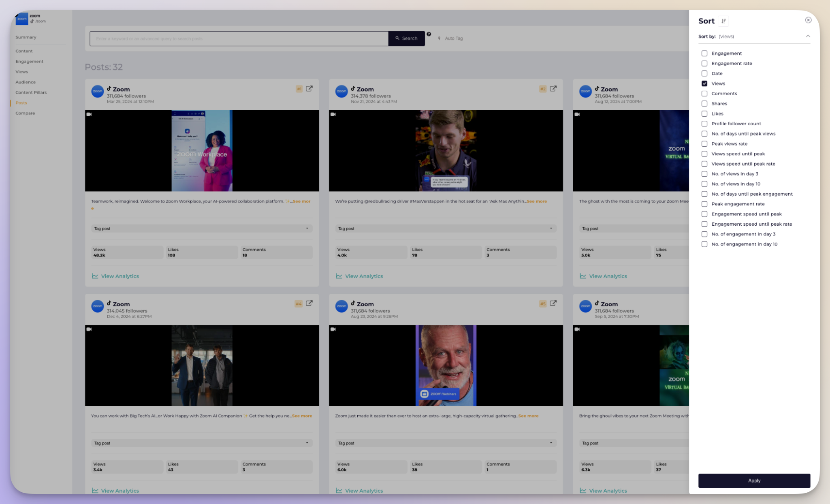Check No. of days until peak views
Viewport: 830px width, 504px height.
[x=704, y=134]
